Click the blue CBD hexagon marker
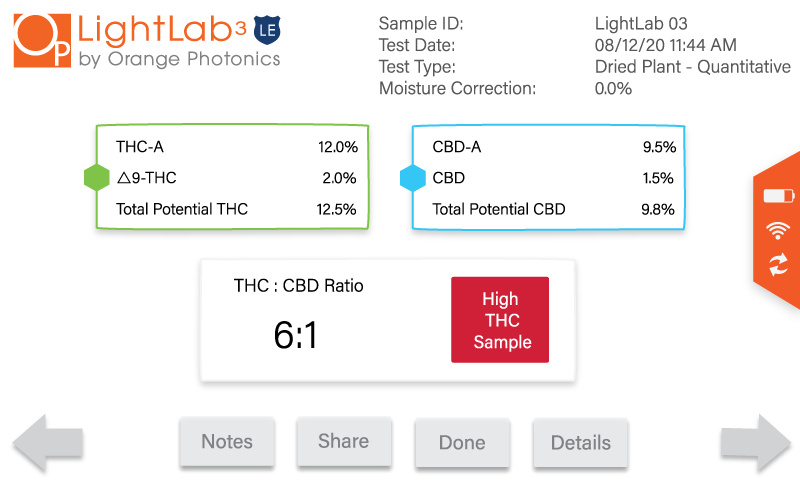 click(413, 178)
